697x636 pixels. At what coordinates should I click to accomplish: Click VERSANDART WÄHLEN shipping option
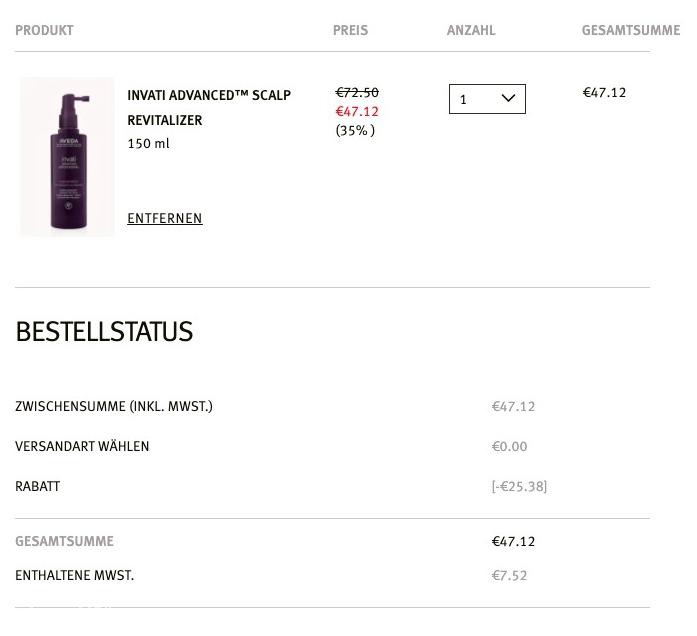pyautogui.click(x=82, y=446)
